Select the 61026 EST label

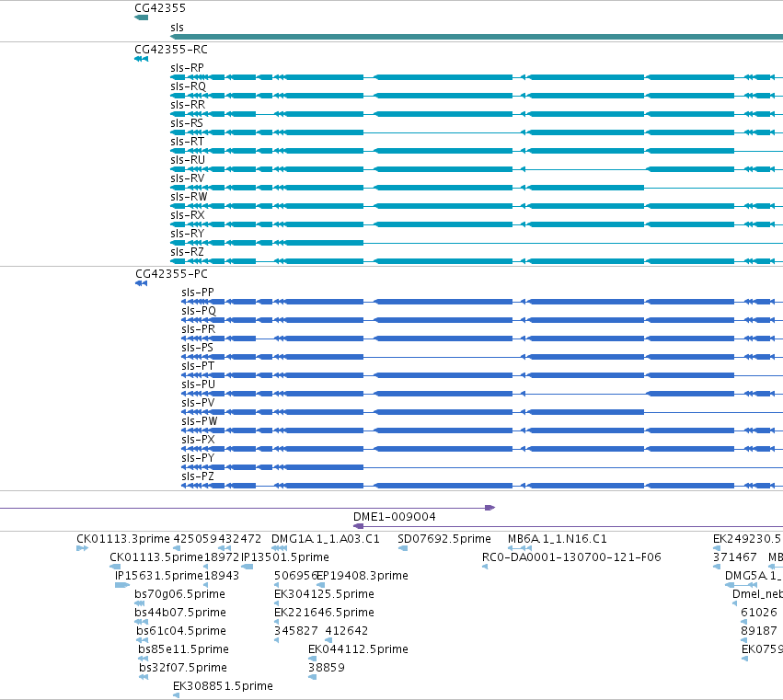click(759, 613)
